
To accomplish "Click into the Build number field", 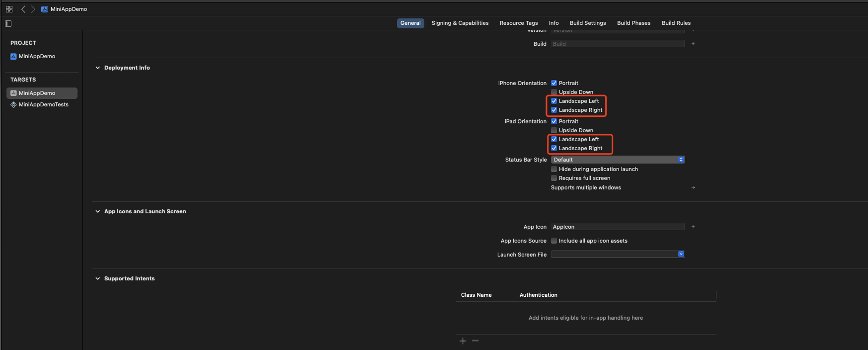I will pyautogui.click(x=618, y=44).
